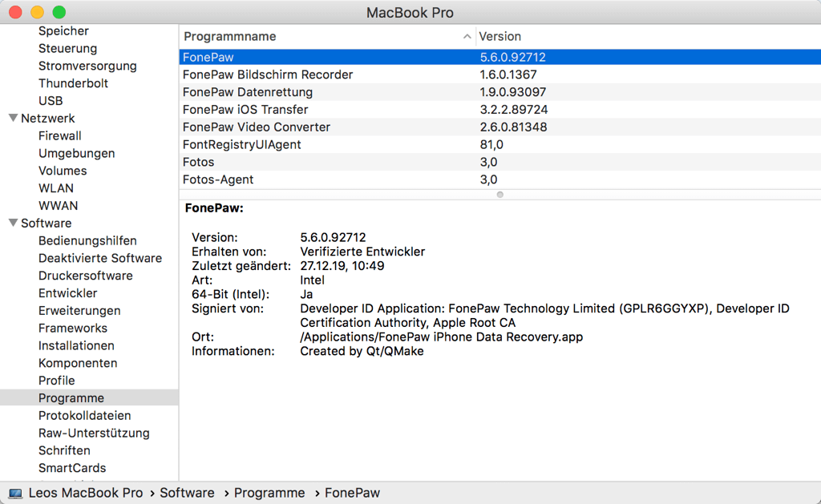The width and height of the screenshot is (821, 504).
Task: Click the 81,0 version cell
Action: click(x=491, y=144)
